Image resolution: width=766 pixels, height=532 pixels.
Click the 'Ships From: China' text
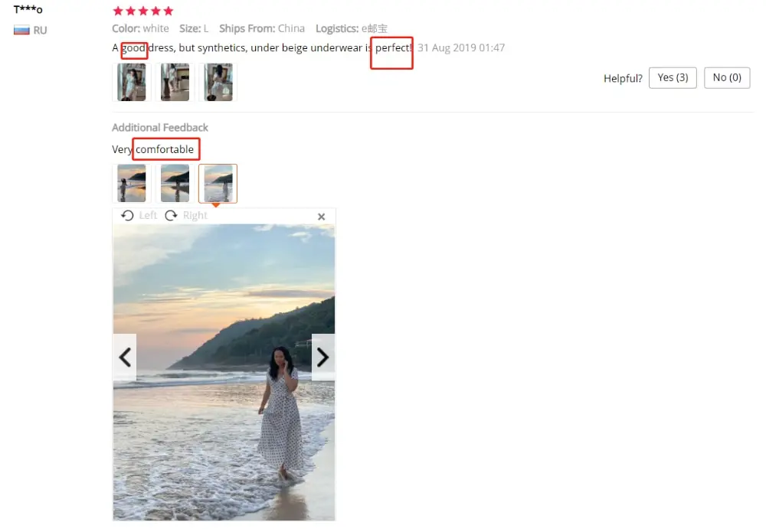pyautogui.click(x=262, y=28)
